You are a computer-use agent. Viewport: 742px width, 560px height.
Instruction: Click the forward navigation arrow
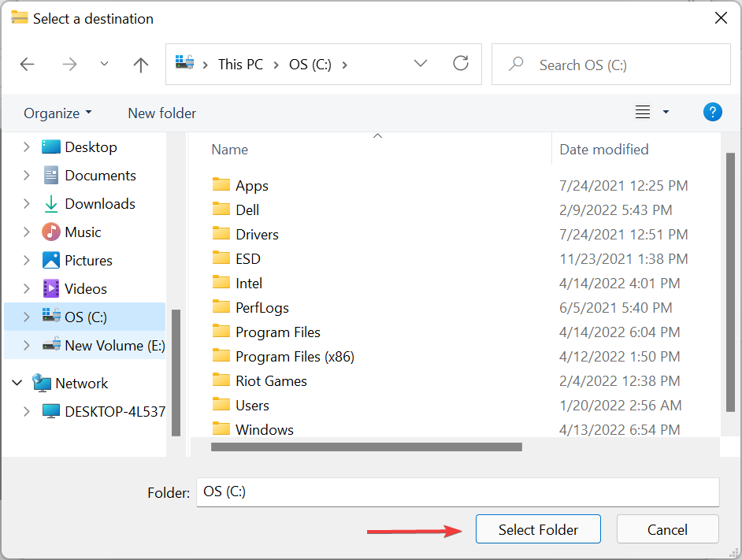pyautogui.click(x=69, y=64)
